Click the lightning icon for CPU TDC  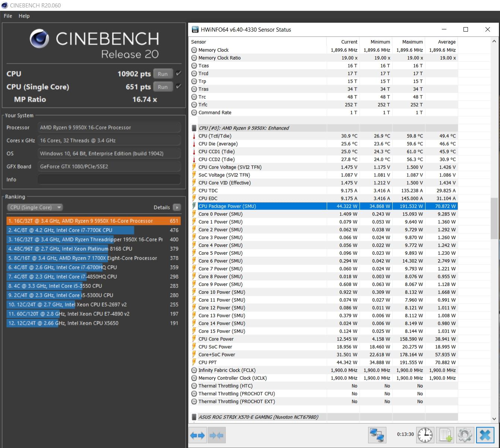[x=194, y=191]
